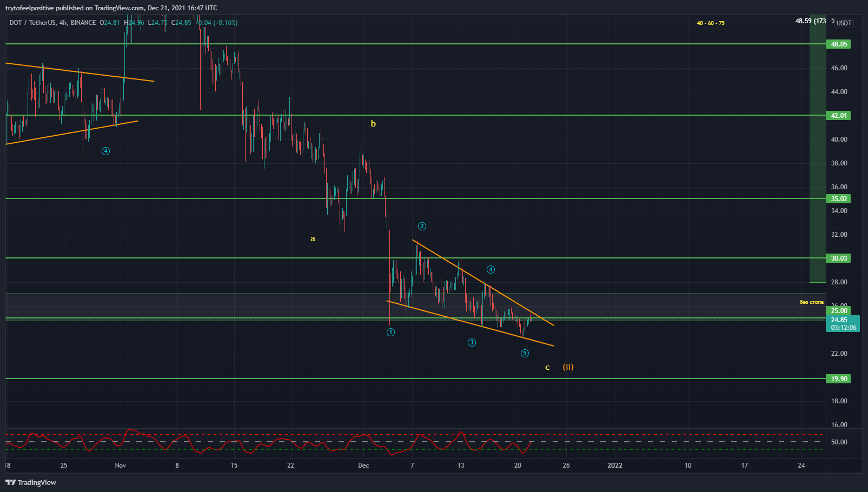
Task: Click the yellow 40 - 60 - 75 note
Action: pyautogui.click(x=711, y=23)
